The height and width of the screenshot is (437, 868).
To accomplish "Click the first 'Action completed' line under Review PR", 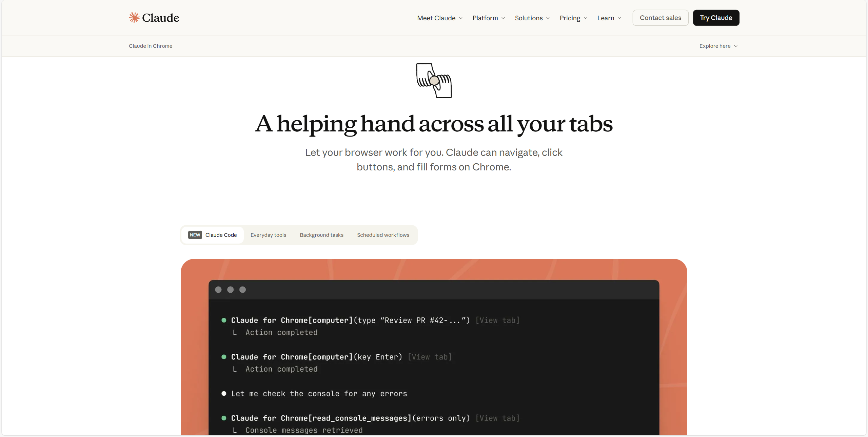I will 281,332.
